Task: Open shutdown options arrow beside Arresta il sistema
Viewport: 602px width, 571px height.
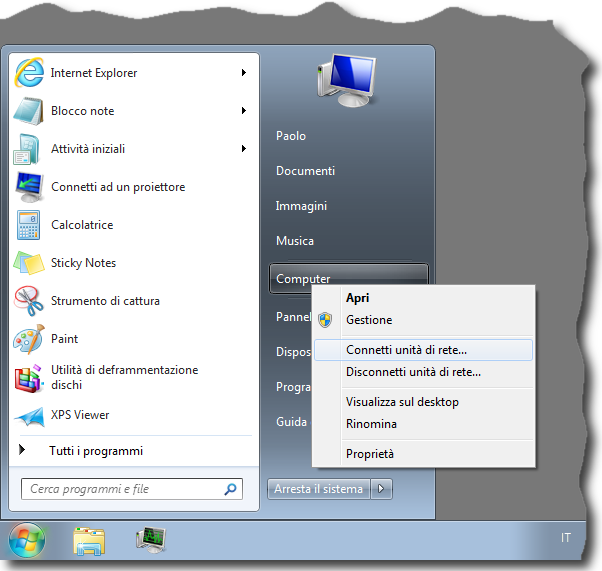Action: (382, 489)
